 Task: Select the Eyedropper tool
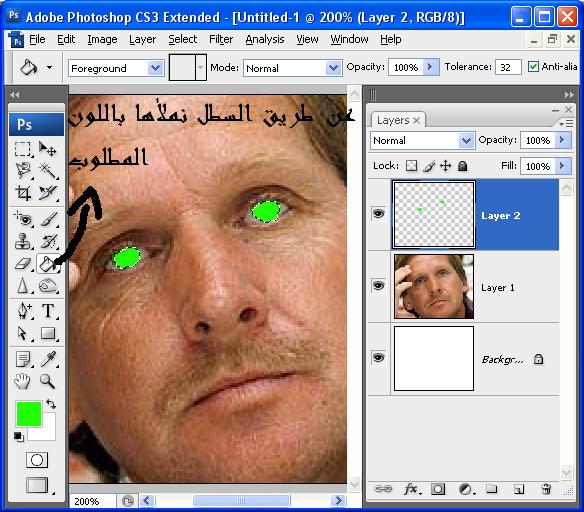pyautogui.click(x=48, y=359)
